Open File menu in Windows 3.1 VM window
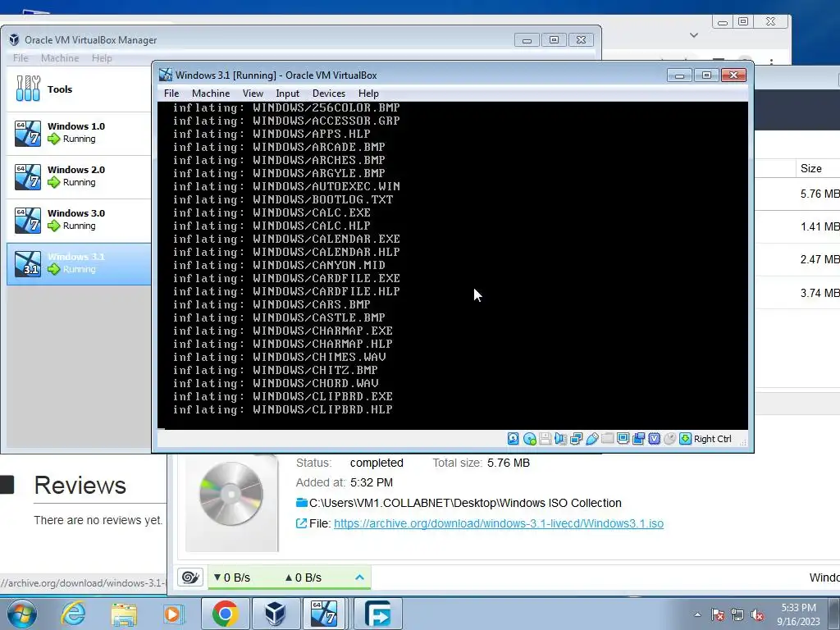The image size is (840, 630). tap(171, 94)
